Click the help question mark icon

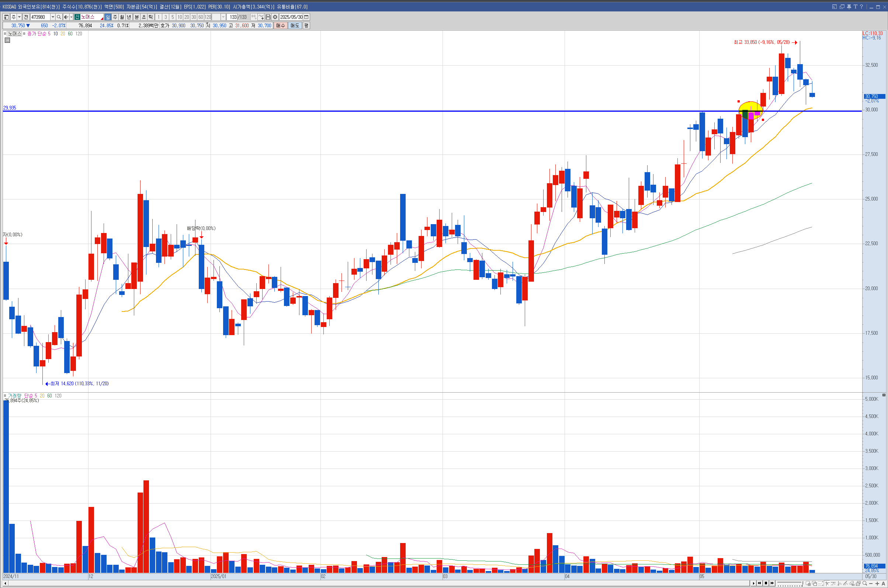[861, 7]
